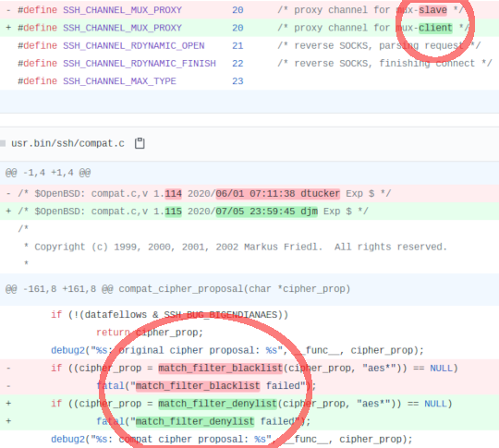Screen dimensions: 499x448
Task: Select the removed revision number 1.114
Action: coord(167,193)
